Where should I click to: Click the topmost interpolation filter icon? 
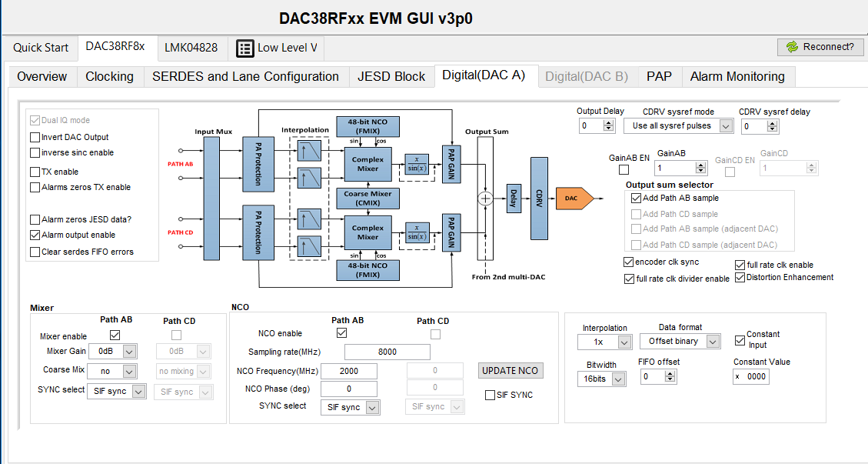coord(309,151)
